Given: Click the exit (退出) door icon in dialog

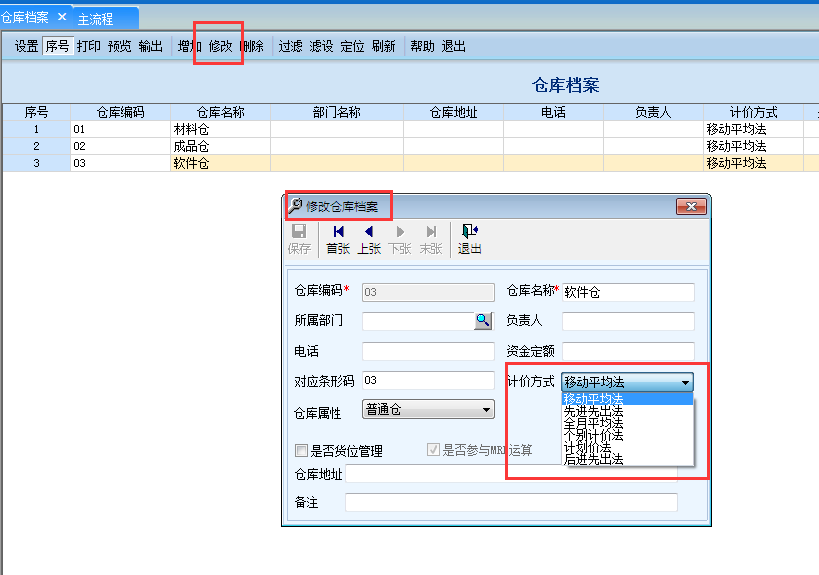Looking at the screenshot, I should click(x=469, y=232).
